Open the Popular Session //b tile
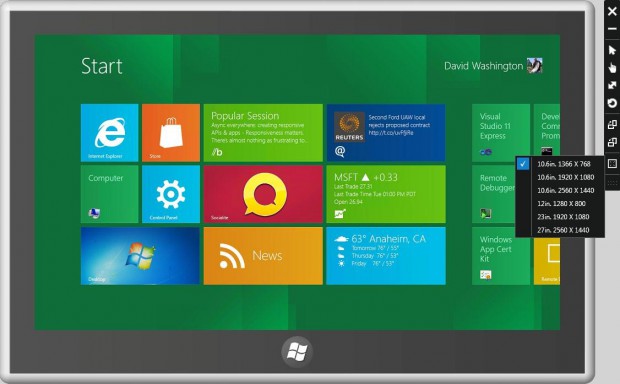The width and height of the screenshot is (620, 384). click(263, 133)
